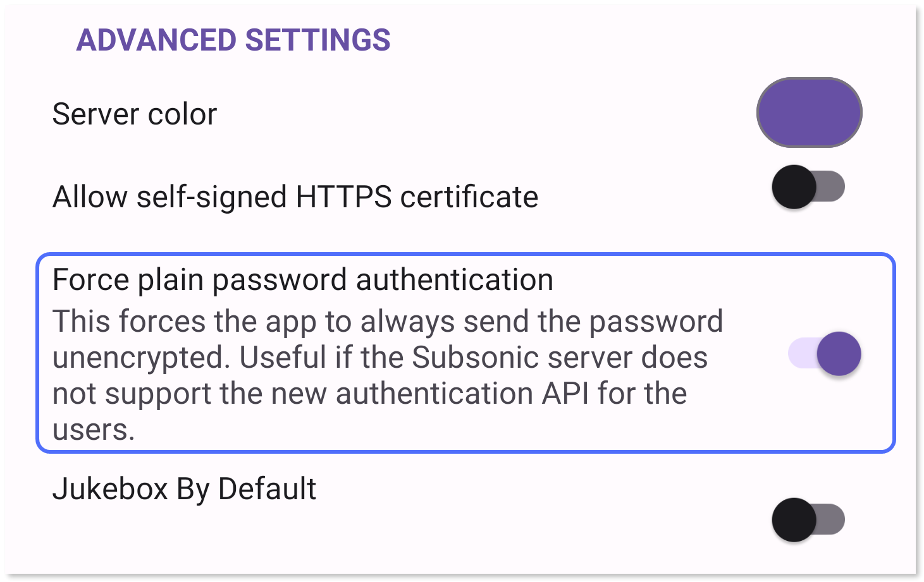Click the purple server color swatch
Screen dimensions: 924x582
coord(810,112)
